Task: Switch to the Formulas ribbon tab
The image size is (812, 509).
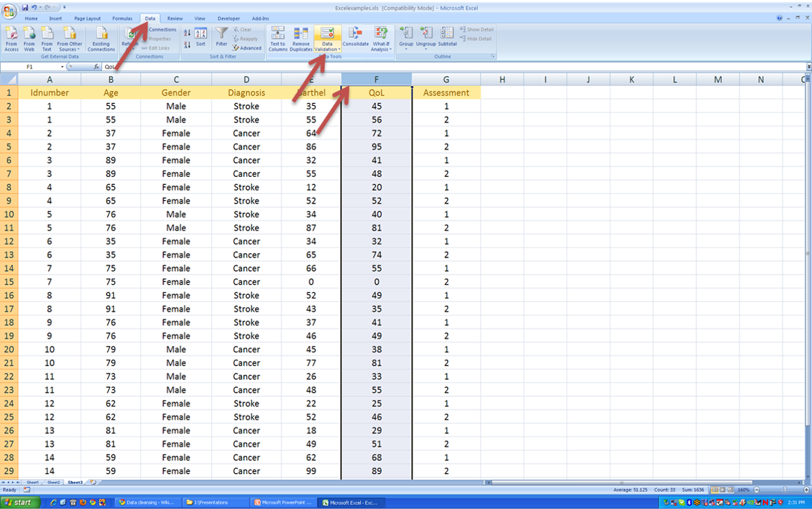Action: (x=122, y=19)
